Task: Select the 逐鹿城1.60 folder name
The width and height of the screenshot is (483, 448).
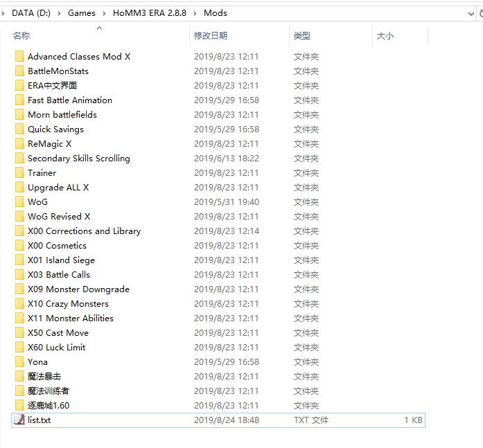Action: (x=49, y=406)
